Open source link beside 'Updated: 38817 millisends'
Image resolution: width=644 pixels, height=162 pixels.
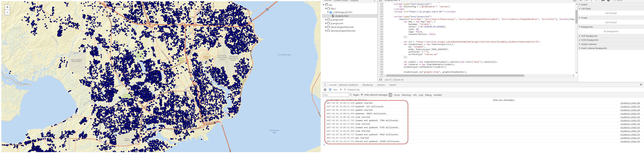630,114
